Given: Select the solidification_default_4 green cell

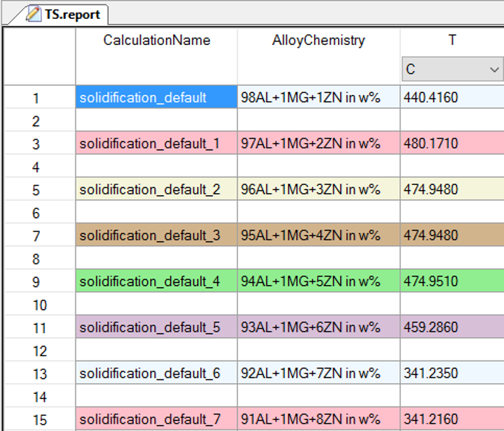Looking at the screenshot, I should (157, 282).
